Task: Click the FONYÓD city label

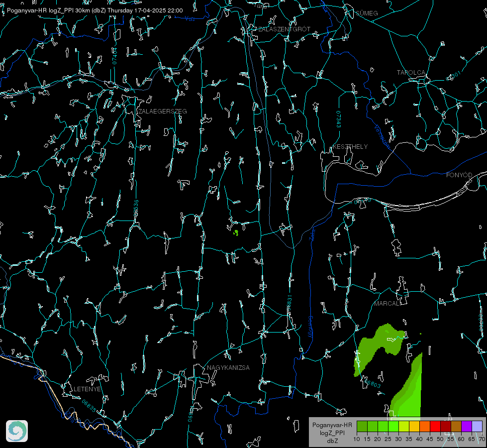Action: point(459,175)
